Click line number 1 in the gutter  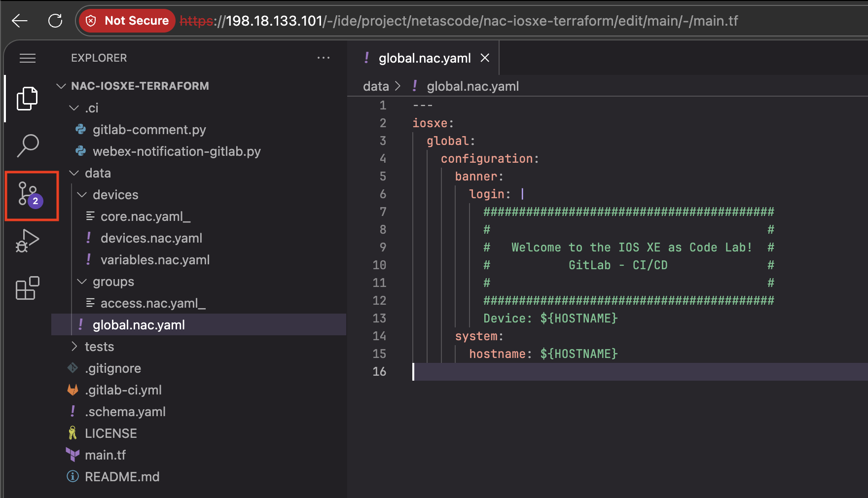[x=383, y=106]
